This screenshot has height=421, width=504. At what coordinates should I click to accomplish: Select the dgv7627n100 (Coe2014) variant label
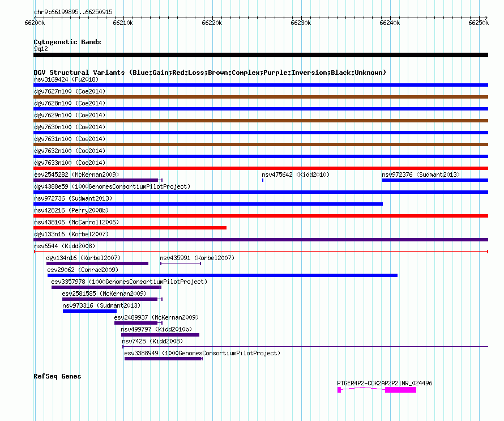70,91
